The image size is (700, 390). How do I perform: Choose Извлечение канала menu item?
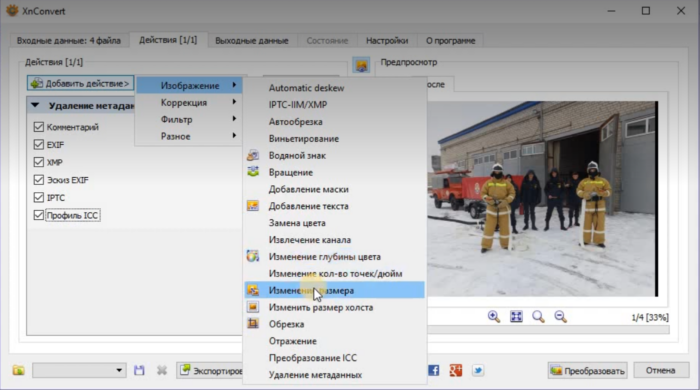pos(334,240)
